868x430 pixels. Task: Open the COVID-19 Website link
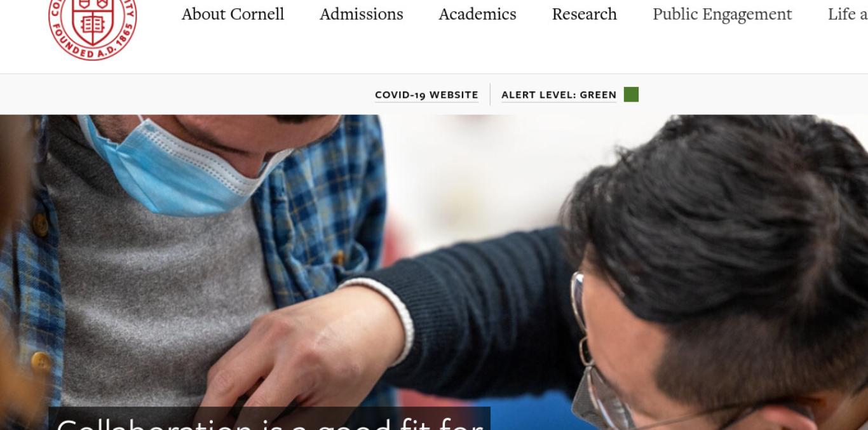pyautogui.click(x=426, y=95)
